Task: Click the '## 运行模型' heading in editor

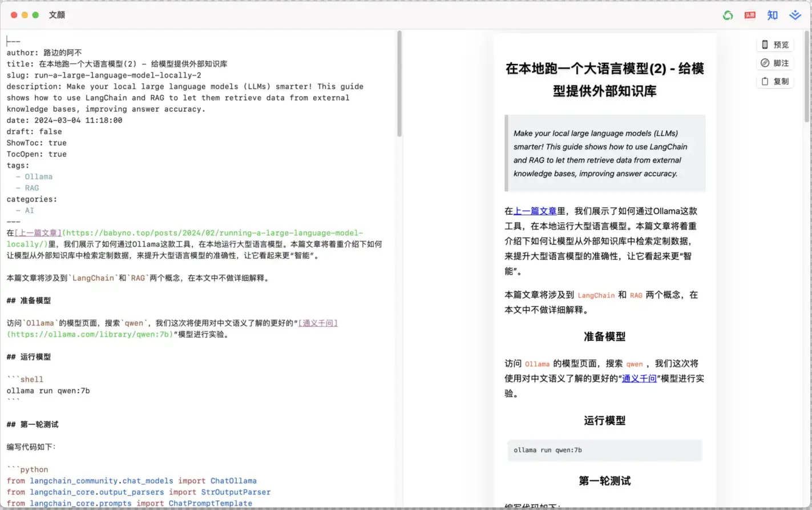Action: coord(29,357)
